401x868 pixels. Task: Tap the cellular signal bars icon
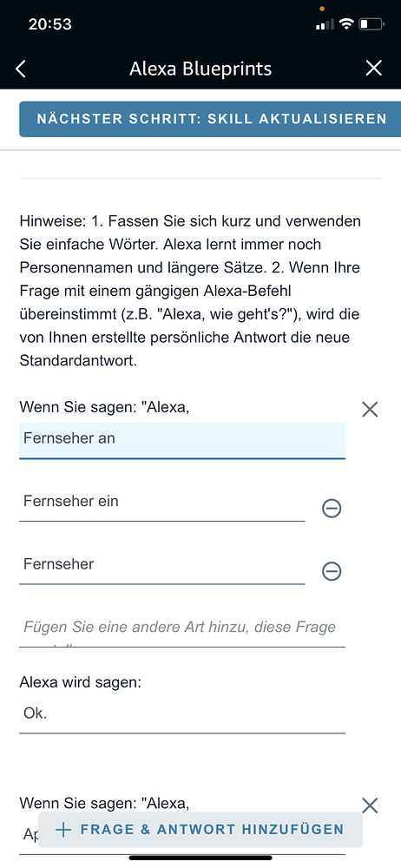point(325,24)
